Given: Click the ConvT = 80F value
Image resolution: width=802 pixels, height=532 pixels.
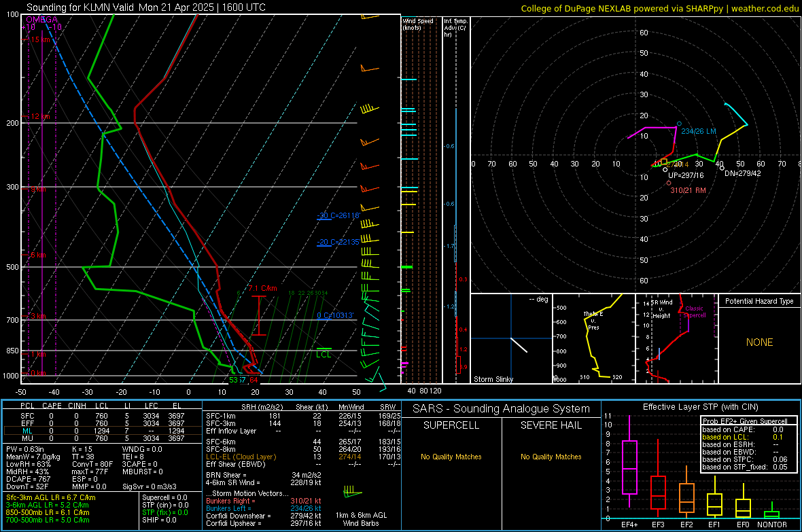Looking at the screenshot, I should pos(92,465).
